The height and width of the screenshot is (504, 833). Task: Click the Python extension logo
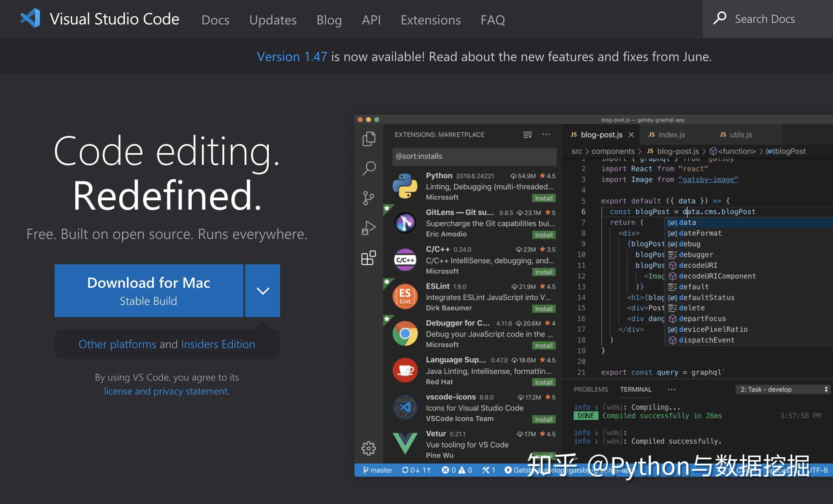(x=405, y=186)
